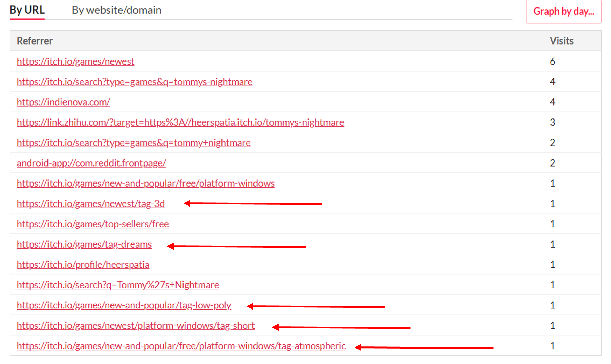Open new-and-popular/free/platform-windows referrer link
This screenshot has height=364, width=611.
point(146,183)
